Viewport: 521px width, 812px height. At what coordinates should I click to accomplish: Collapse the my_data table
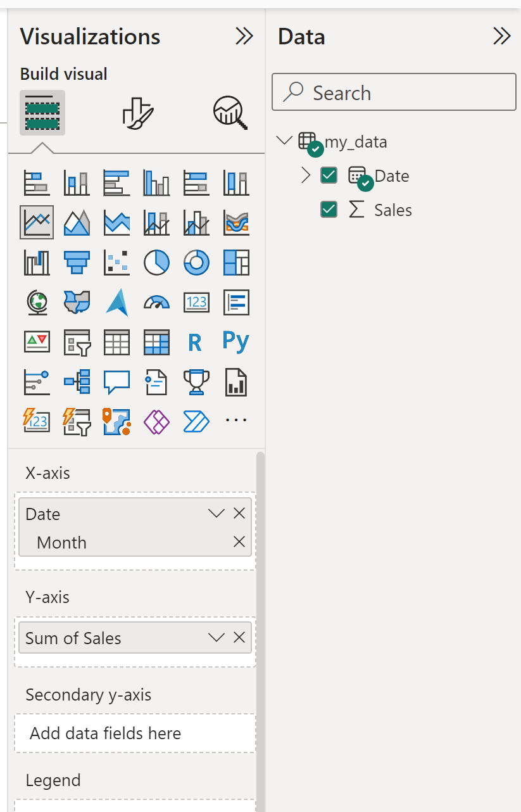[x=285, y=141]
